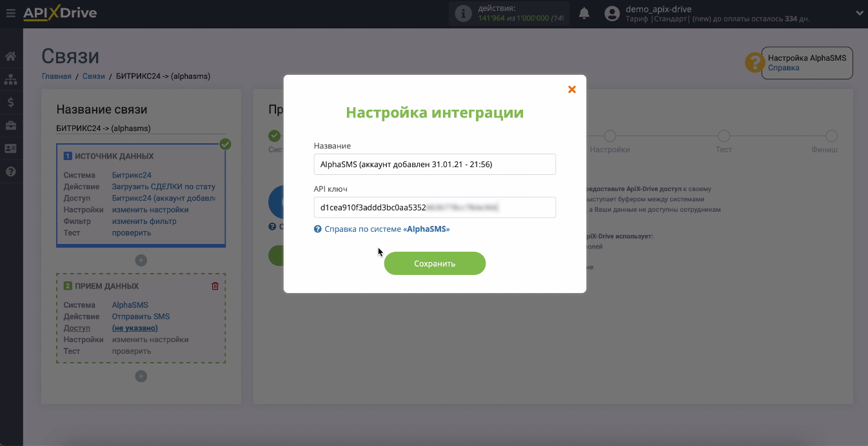Click source проверить test link

click(132, 233)
